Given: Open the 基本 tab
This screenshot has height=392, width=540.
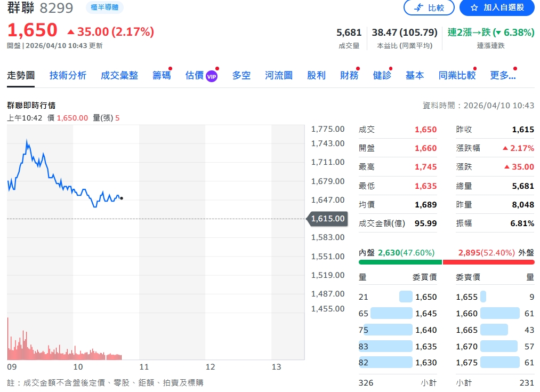Looking at the screenshot, I should (x=415, y=75).
